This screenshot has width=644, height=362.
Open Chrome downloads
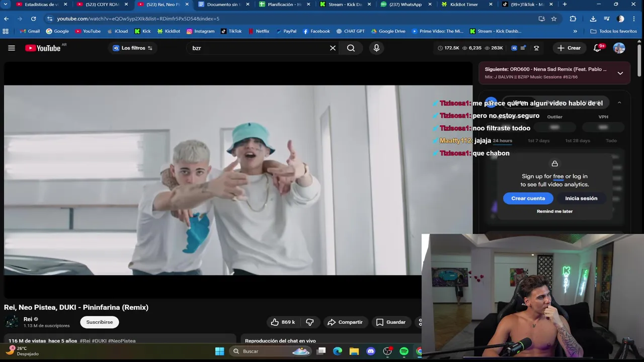tap(593, 19)
